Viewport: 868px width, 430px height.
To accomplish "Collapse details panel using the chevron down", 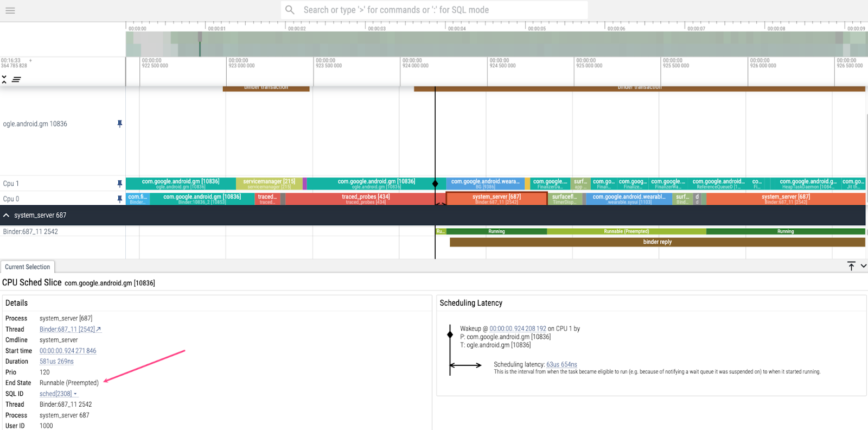I will [x=863, y=266].
